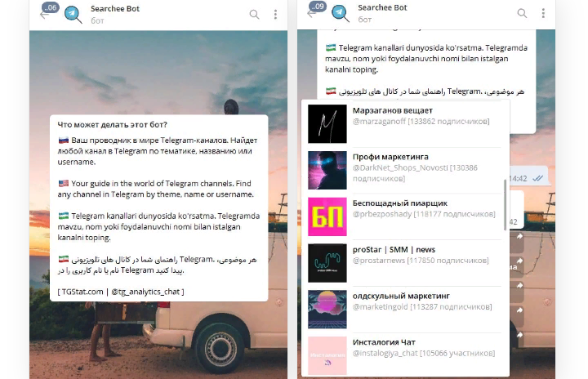Select the Профи маркетинга channel result
Screen dimensions: 588x379
pos(405,171)
